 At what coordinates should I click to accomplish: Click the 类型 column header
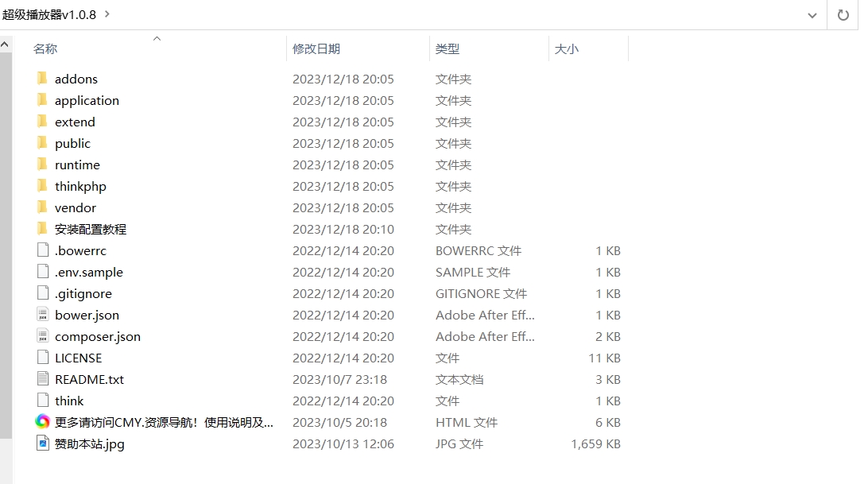pyautogui.click(x=448, y=49)
